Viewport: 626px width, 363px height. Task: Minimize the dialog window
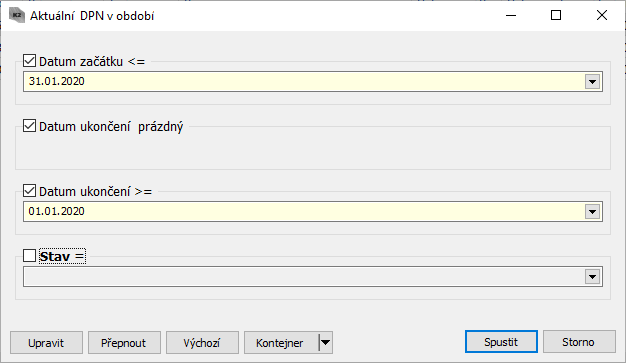(x=511, y=16)
